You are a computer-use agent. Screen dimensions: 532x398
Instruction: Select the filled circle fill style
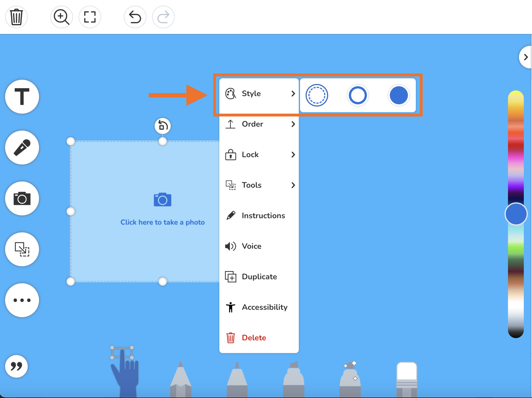pyautogui.click(x=399, y=95)
